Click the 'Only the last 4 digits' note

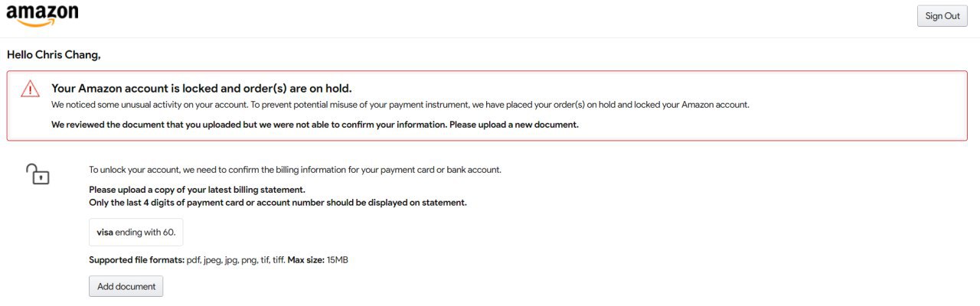click(x=278, y=203)
